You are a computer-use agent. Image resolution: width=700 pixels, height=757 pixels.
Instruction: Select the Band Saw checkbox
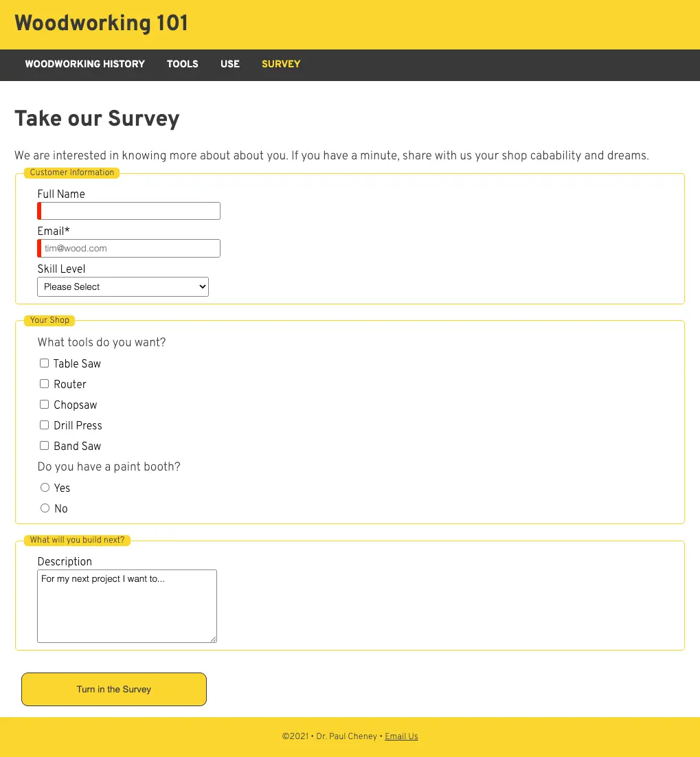(45, 446)
